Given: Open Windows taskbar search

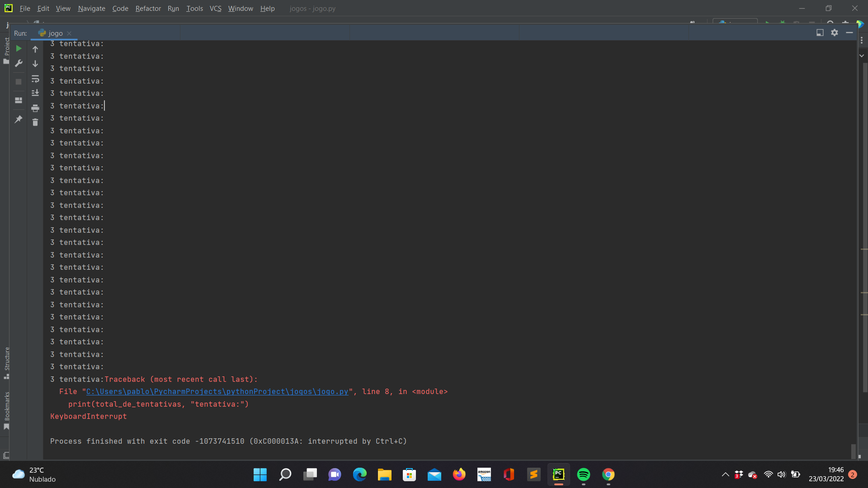Looking at the screenshot, I should (285, 474).
